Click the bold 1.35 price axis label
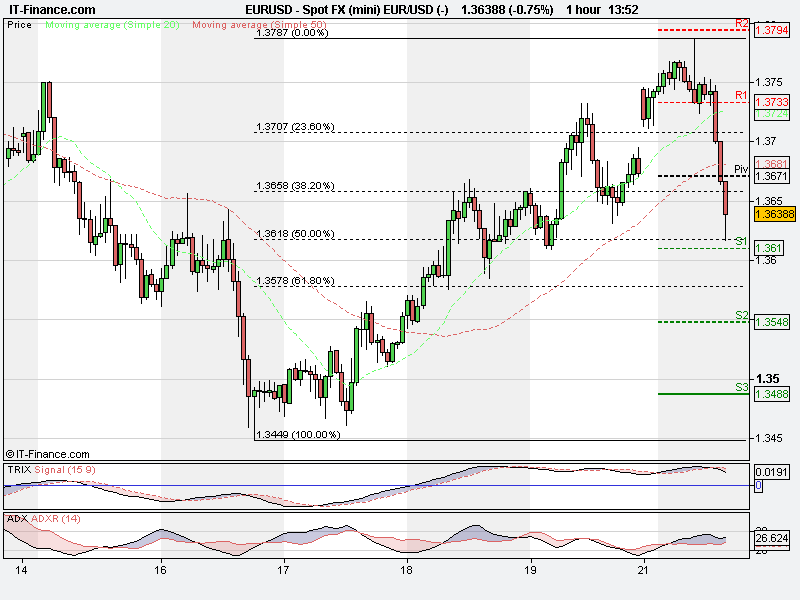 pos(767,379)
